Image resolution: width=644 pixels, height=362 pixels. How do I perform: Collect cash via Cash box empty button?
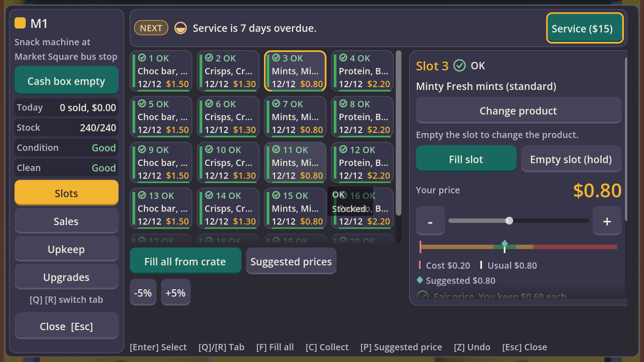66,80
